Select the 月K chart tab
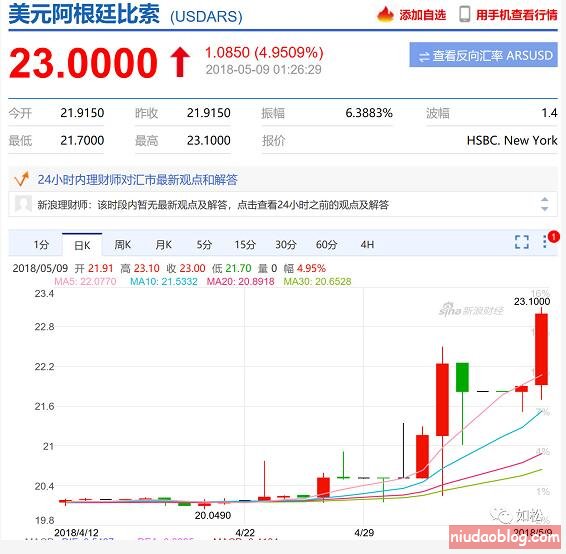The image size is (566, 554). click(x=163, y=245)
